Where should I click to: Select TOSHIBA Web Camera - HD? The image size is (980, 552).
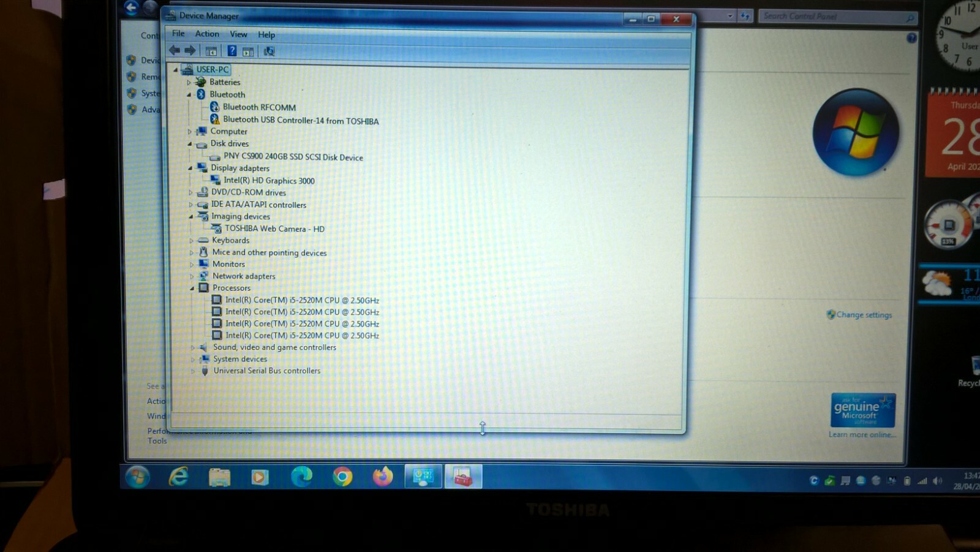(x=274, y=229)
